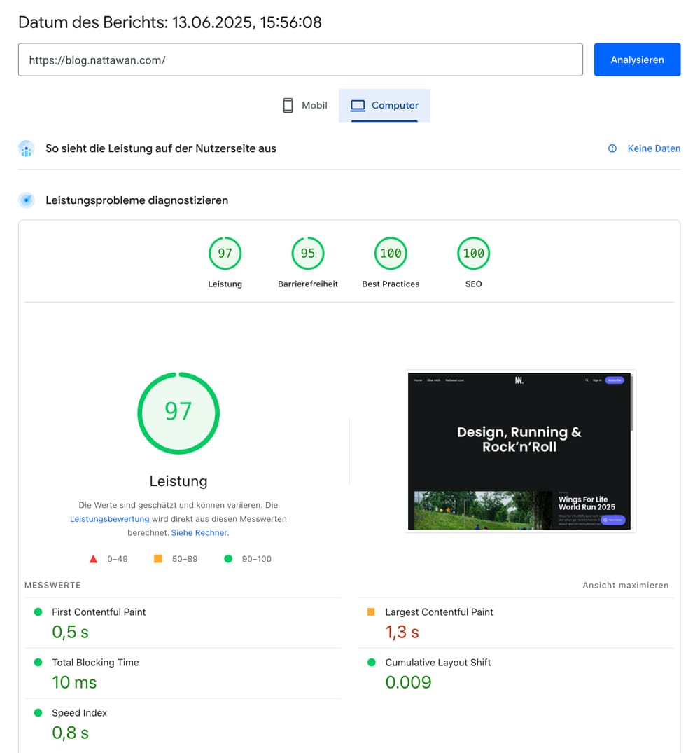Select the Computer tab
Viewport: 700px width, 753px height.
(x=384, y=105)
